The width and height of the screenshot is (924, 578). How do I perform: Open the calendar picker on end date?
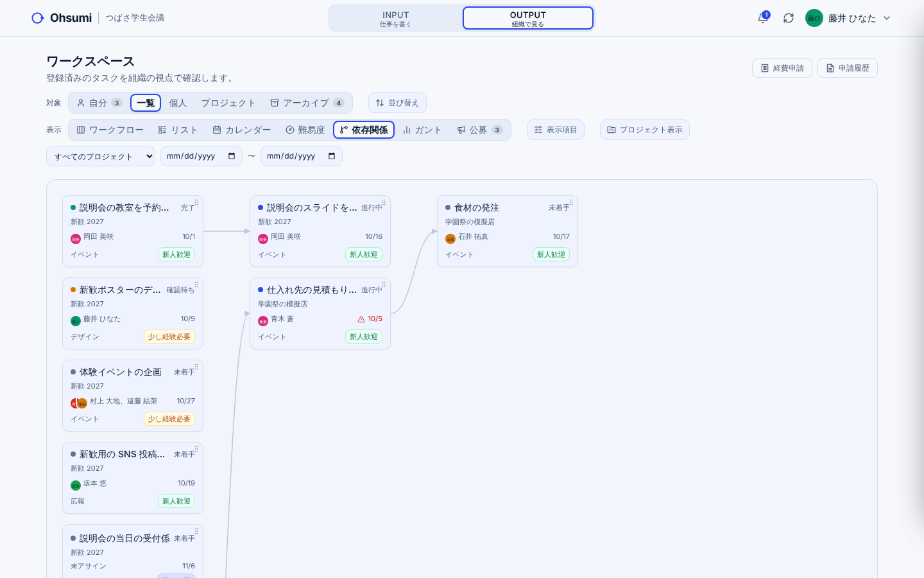[332, 156]
